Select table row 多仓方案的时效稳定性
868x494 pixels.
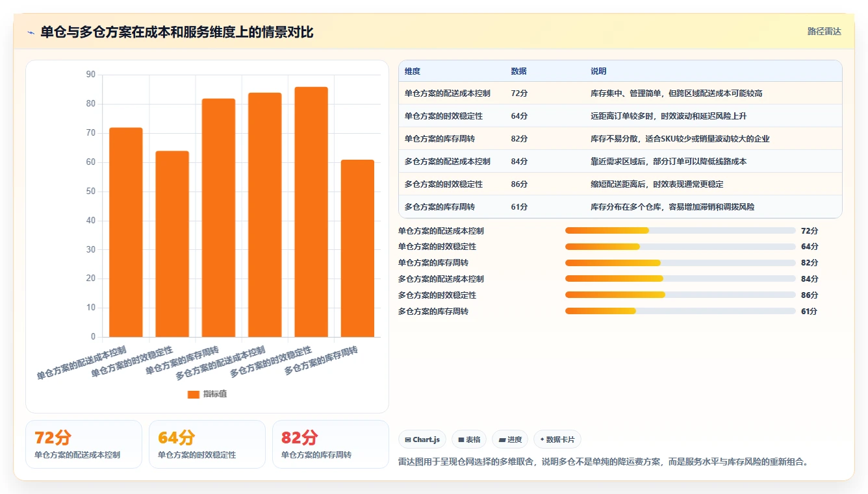[x=620, y=184]
